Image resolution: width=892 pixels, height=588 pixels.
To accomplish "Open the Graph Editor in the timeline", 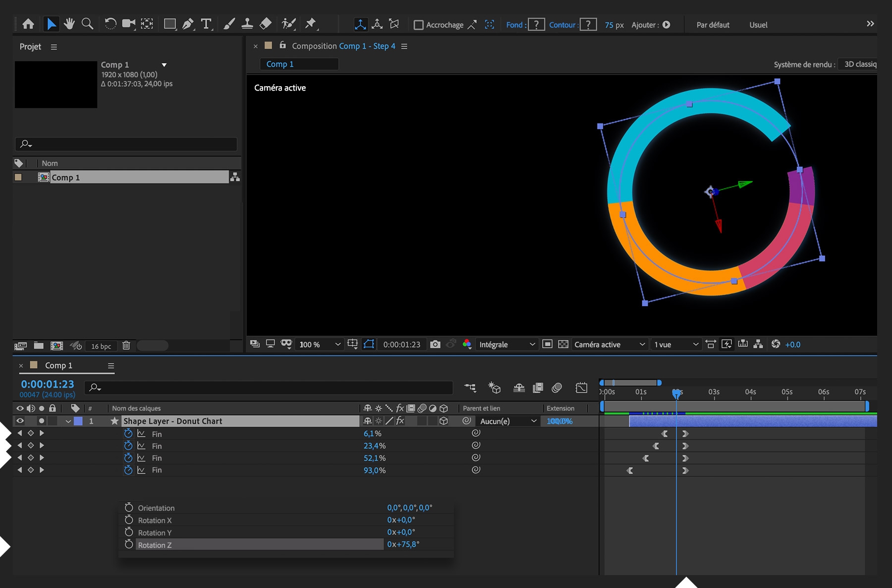I will [581, 388].
